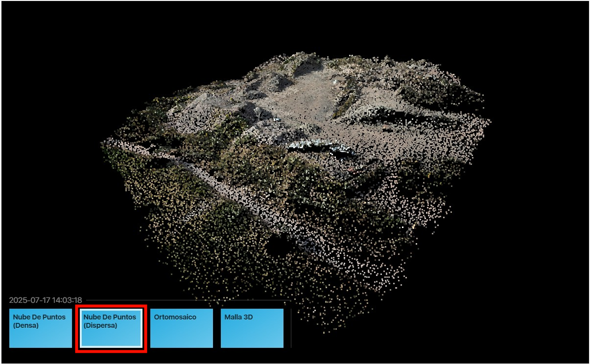590x364 pixels.
Task: Click the bluish-white structure in the model center
Action: tap(313, 143)
